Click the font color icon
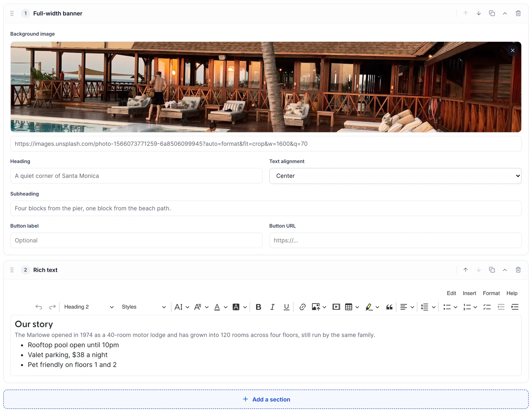Screen dimensions: 532x412 tap(217, 307)
